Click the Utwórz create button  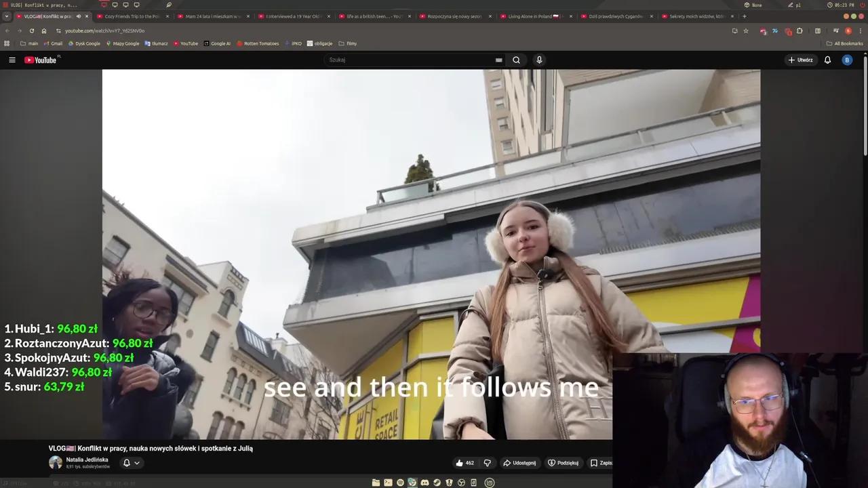[800, 60]
